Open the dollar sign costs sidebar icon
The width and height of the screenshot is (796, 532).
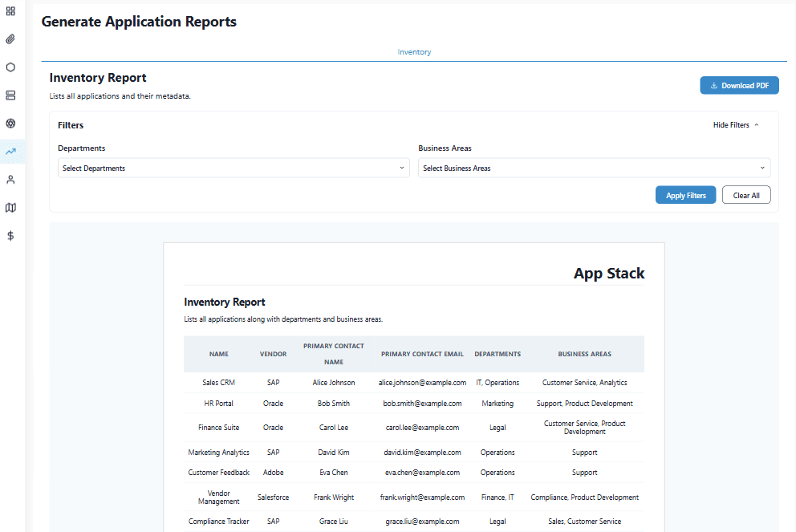pyautogui.click(x=10, y=236)
